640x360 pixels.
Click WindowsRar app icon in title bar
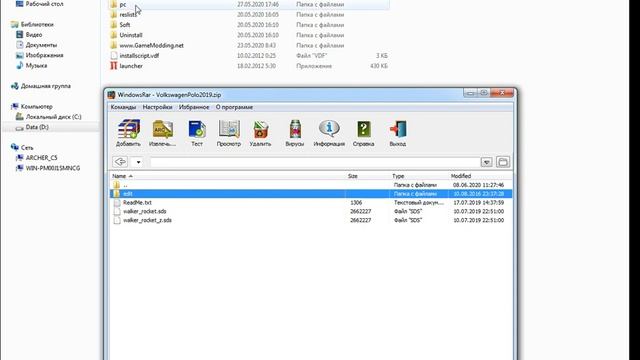[x=111, y=95]
